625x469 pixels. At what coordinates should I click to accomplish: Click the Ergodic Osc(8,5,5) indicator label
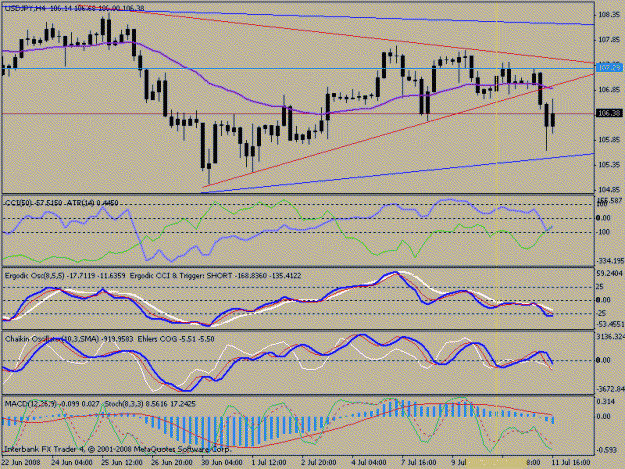point(65,276)
